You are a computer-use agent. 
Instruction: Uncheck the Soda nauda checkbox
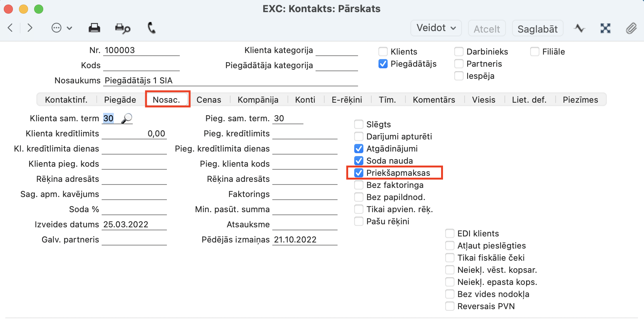(359, 161)
